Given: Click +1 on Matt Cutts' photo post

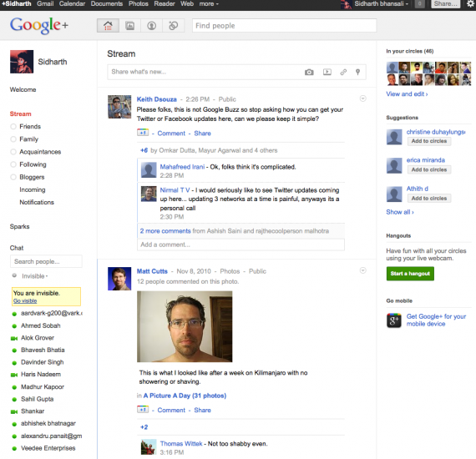Looking at the screenshot, I should (x=143, y=409).
